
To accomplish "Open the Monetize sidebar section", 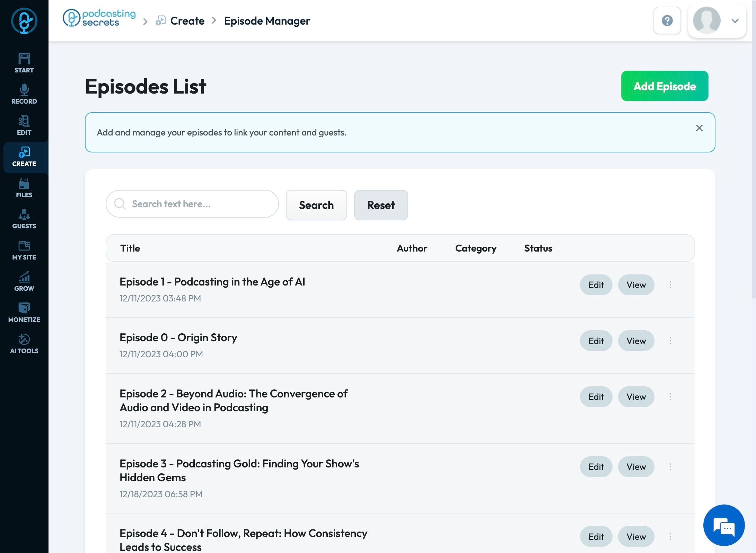I will [x=24, y=312].
